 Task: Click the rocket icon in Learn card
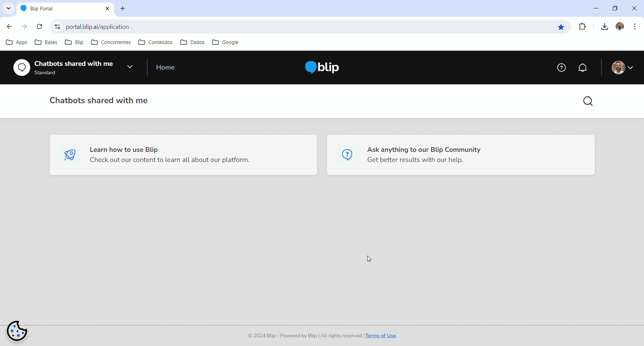click(70, 155)
